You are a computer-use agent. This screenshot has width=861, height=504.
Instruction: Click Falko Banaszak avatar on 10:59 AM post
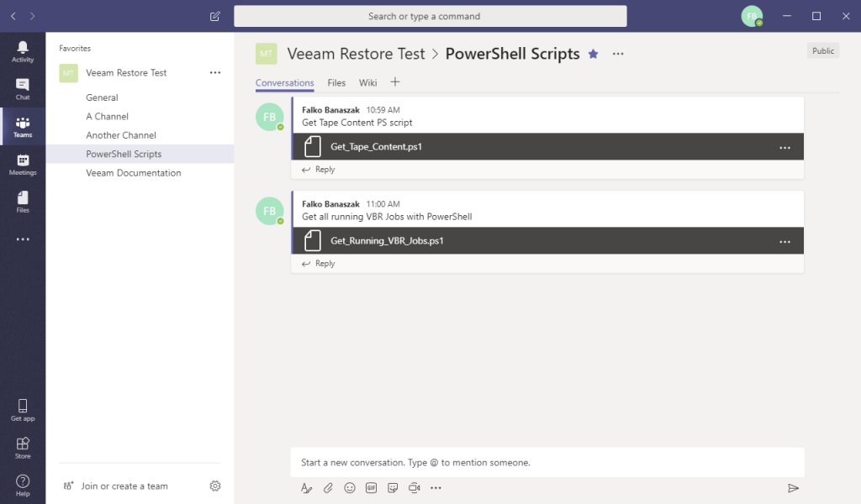pyautogui.click(x=270, y=117)
